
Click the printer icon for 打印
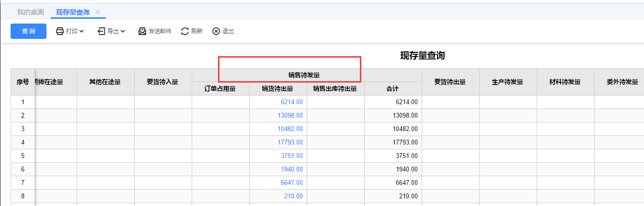point(60,31)
